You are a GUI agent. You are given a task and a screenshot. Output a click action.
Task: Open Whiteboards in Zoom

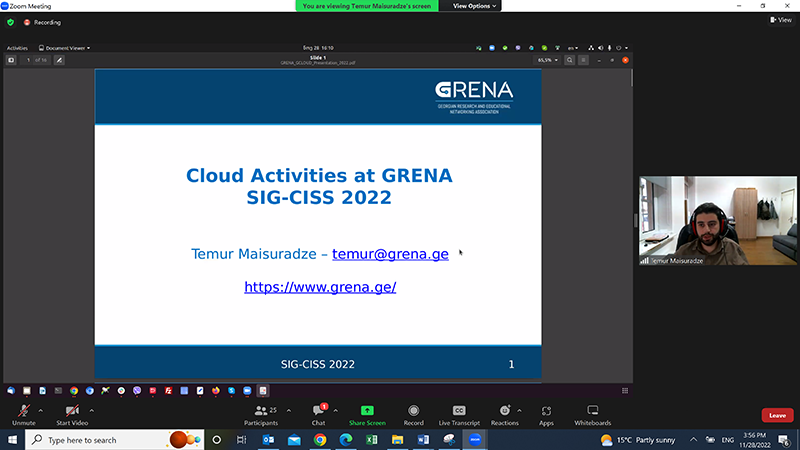[592, 415]
